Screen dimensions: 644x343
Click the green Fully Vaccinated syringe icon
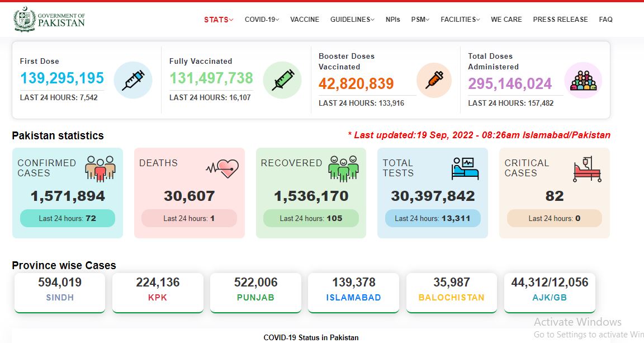click(x=282, y=80)
